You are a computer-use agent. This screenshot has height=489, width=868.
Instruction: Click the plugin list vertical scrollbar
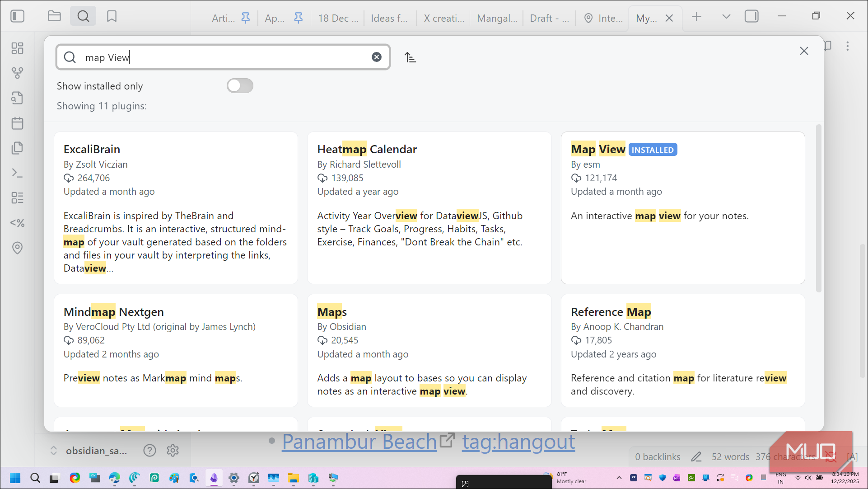click(x=818, y=208)
